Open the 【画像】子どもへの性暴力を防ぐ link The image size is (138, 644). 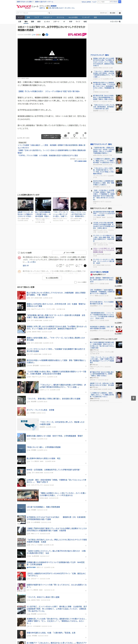pyautogui.click(x=49, y=91)
